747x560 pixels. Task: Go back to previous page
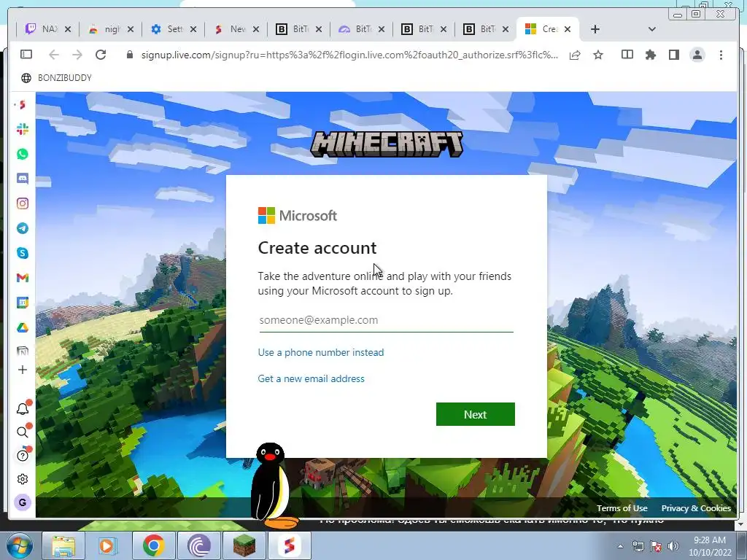54,55
